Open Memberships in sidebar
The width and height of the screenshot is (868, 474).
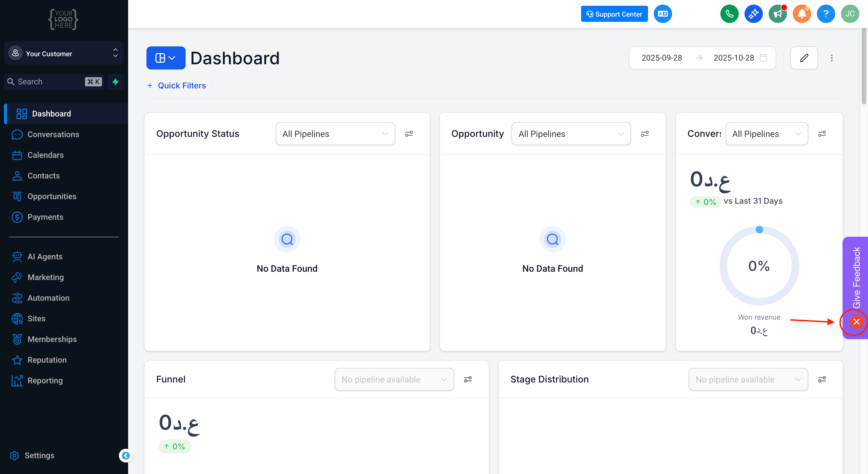(52, 339)
